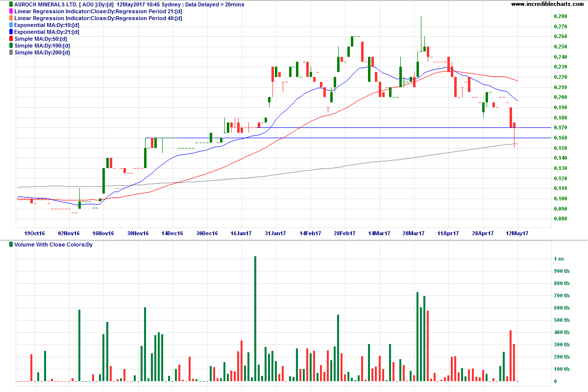Select Exponential MA:Dy:21 legend label
The height and width of the screenshot is (392, 588).
tap(47, 32)
